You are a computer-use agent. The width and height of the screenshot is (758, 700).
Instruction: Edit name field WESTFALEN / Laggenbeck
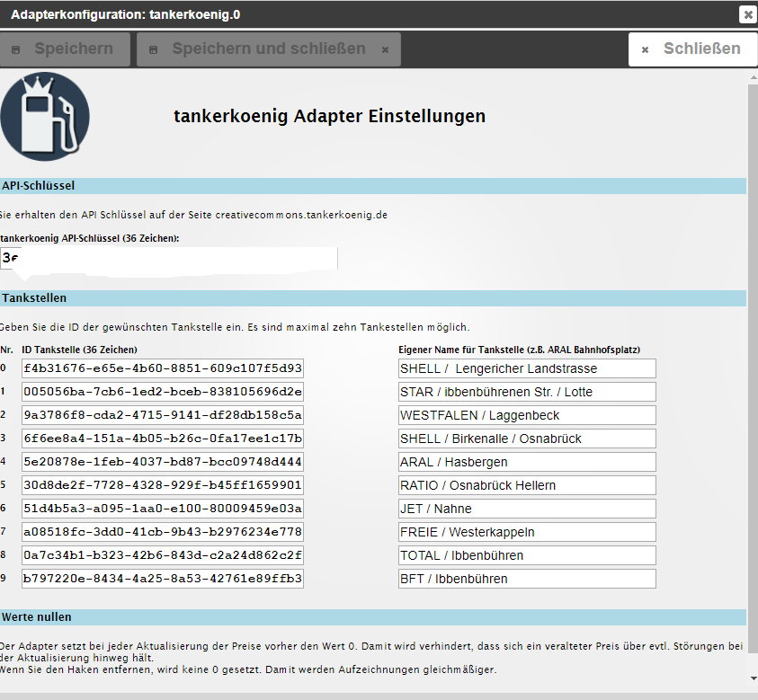coord(527,415)
